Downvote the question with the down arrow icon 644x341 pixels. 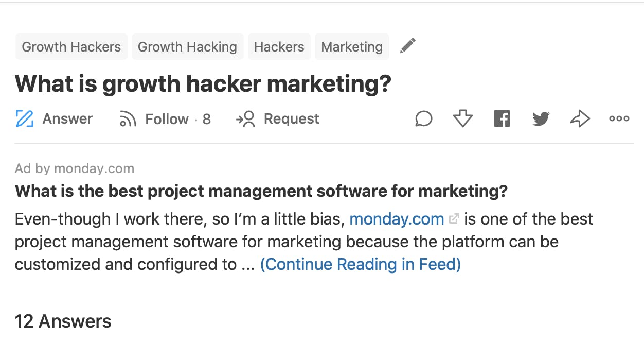point(463,119)
